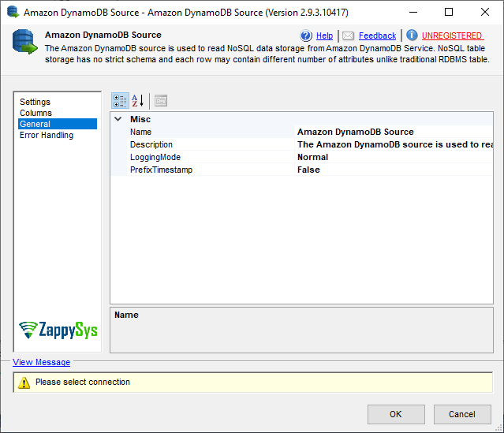Viewport: 504px width, 433px height.
Task: Click the Misc category header text
Action: 140,119
